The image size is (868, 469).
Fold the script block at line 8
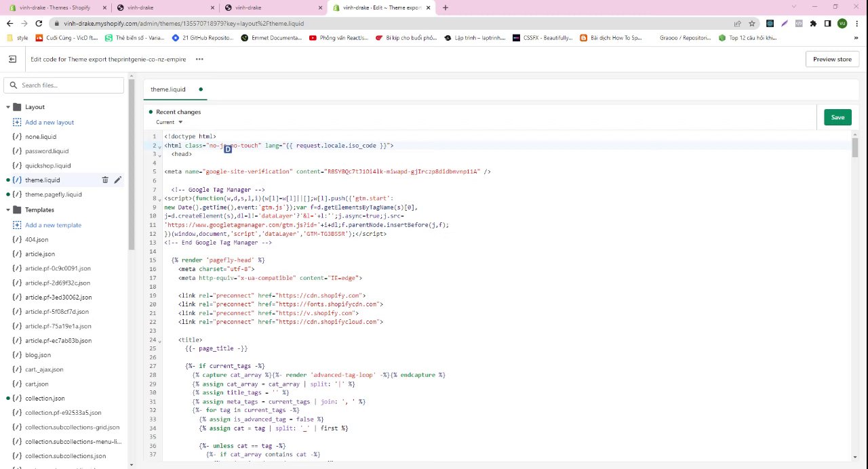pyautogui.click(x=159, y=199)
